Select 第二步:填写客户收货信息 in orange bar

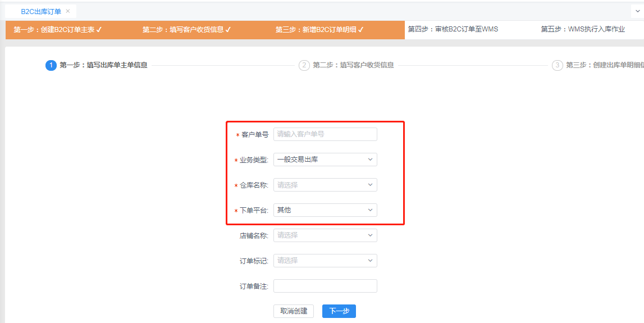186,30
